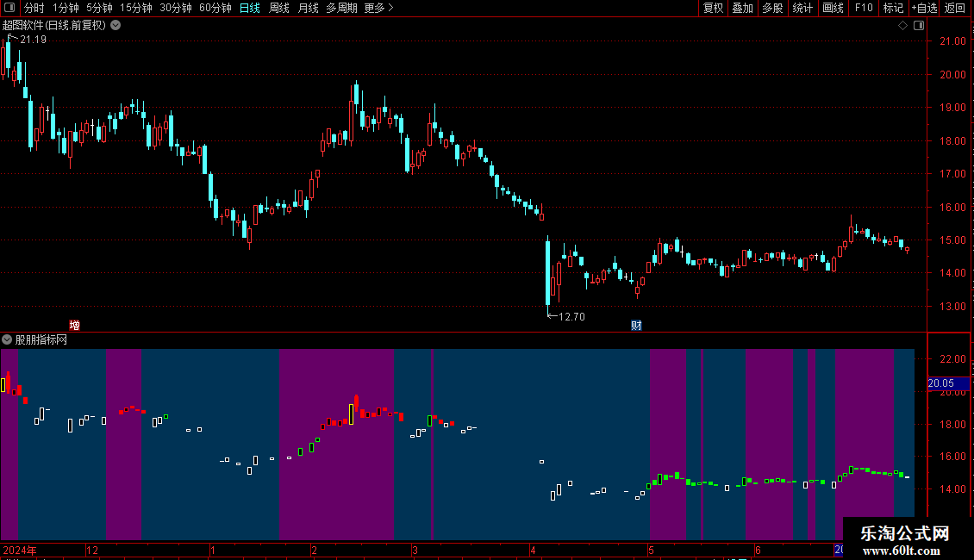
Task: Open the 超图软件 chart dropdown arrow
Action: pyautogui.click(x=116, y=26)
